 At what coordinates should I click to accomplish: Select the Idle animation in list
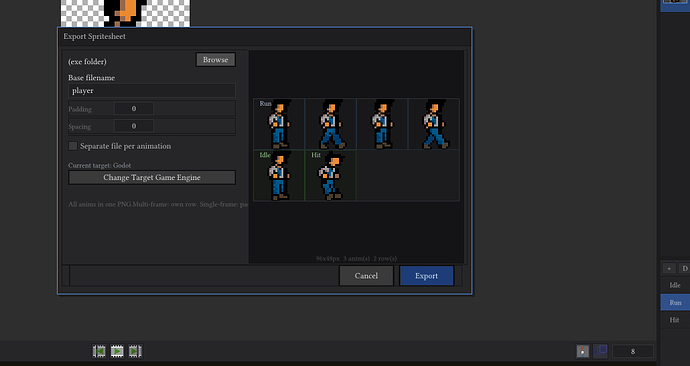point(675,285)
